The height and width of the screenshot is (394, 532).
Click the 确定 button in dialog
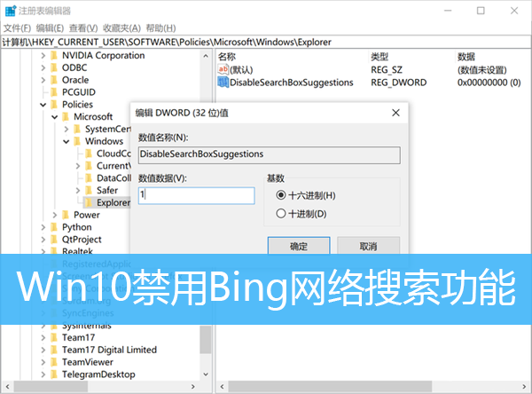[299, 246]
